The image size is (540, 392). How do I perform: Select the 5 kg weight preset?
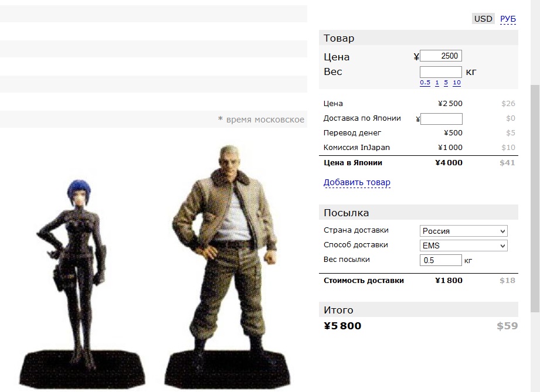click(x=446, y=83)
